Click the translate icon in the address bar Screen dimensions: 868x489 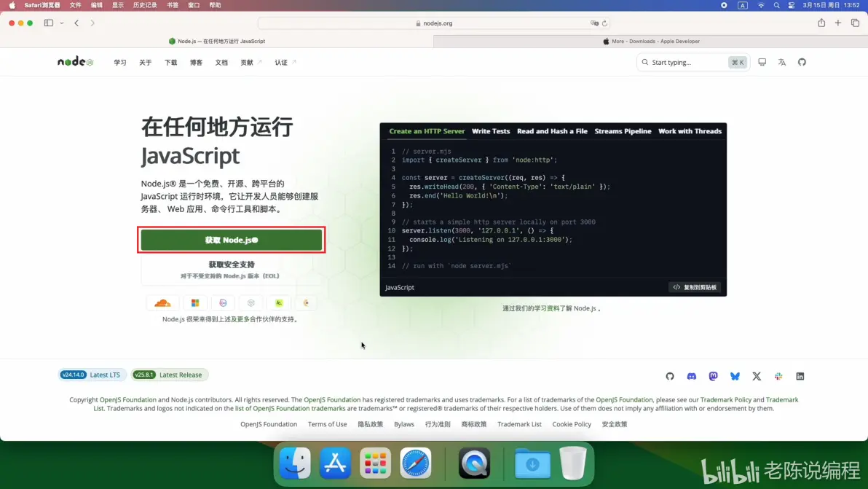click(594, 23)
